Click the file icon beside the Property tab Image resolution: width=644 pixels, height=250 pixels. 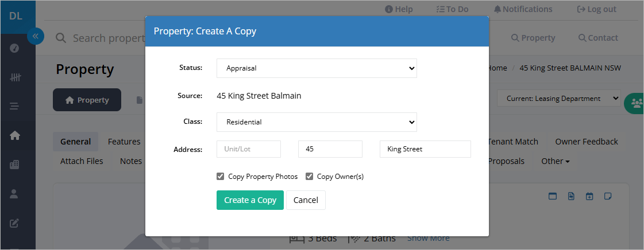[x=140, y=100]
